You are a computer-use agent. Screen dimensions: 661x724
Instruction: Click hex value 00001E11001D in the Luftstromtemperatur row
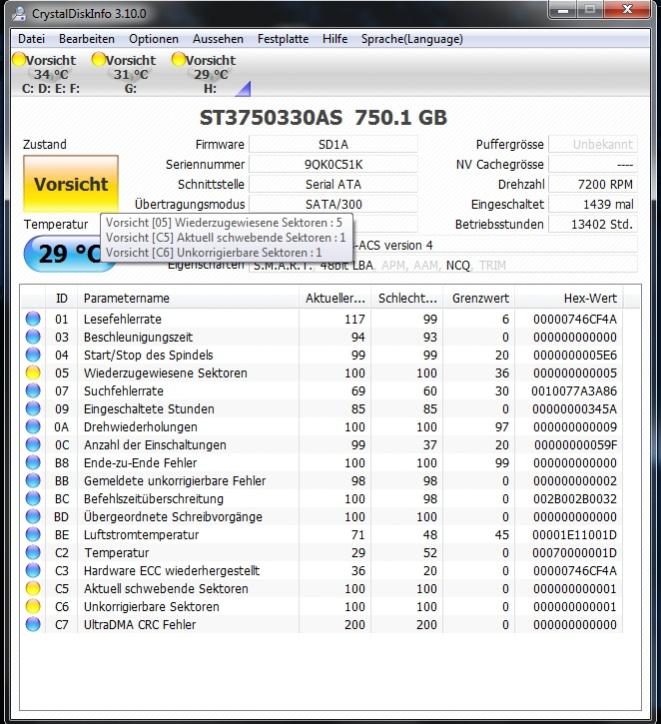click(x=575, y=535)
